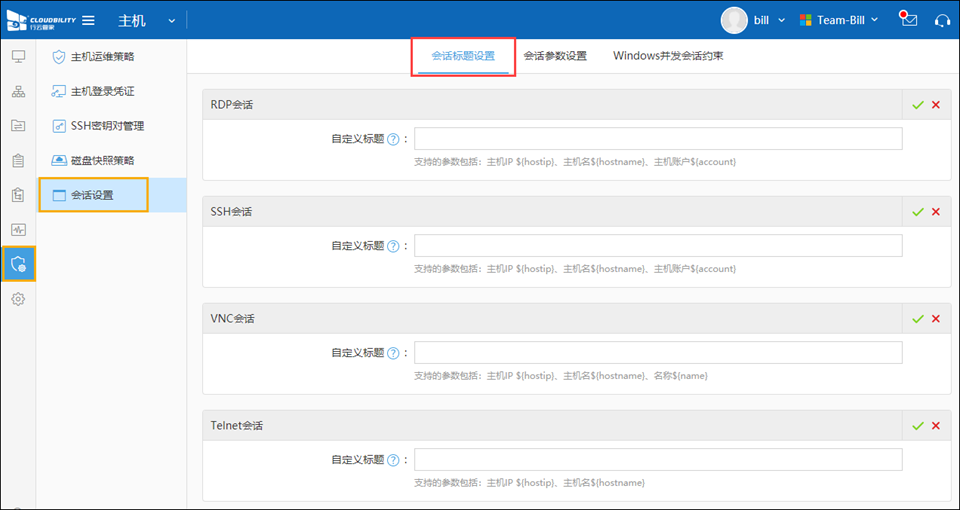The height and width of the screenshot is (511, 960).
Task: Expand the Team-Bill team selector
Action: coord(838,20)
